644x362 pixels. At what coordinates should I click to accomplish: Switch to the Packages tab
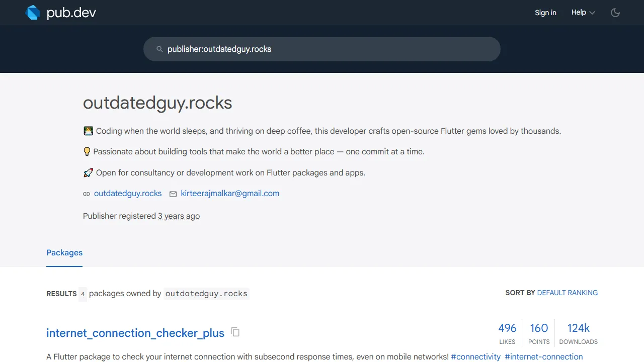point(64,252)
